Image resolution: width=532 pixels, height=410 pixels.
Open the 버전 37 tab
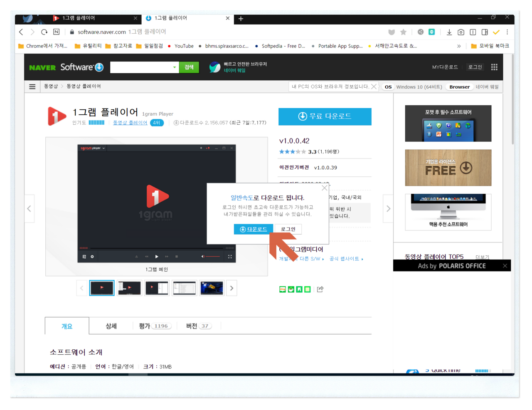pyautogui.click(x=199, y=326)
